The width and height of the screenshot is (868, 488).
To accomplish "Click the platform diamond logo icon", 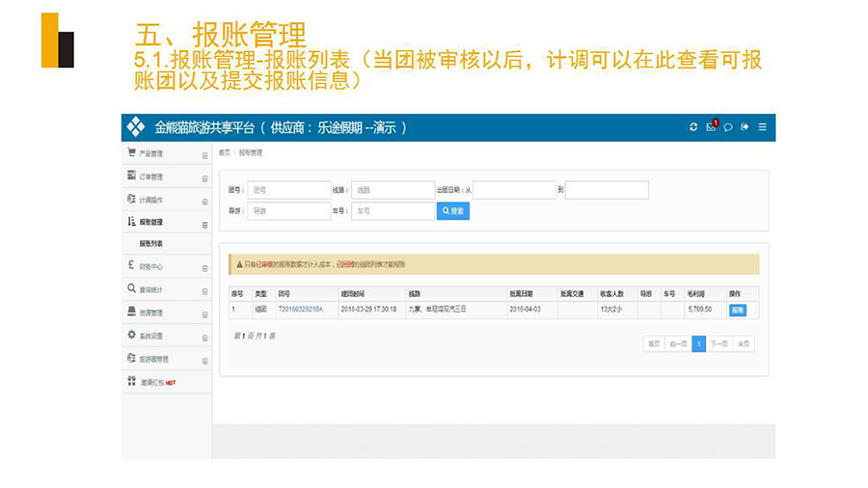I will pos(136,127).
